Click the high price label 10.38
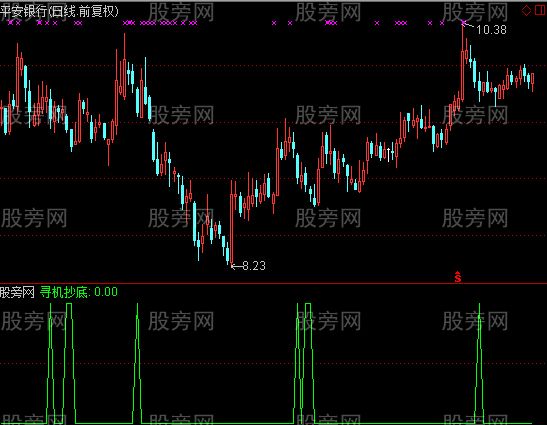 (491, 30)
